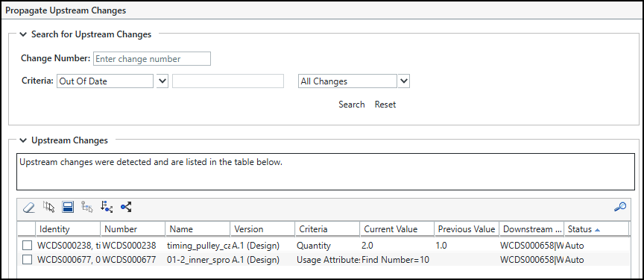Sort by the Current Value column header

[397, 229]
